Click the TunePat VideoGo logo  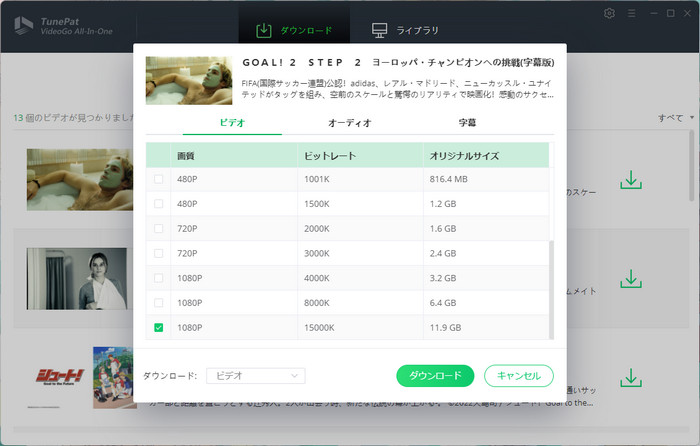click(x=63, y=26)
